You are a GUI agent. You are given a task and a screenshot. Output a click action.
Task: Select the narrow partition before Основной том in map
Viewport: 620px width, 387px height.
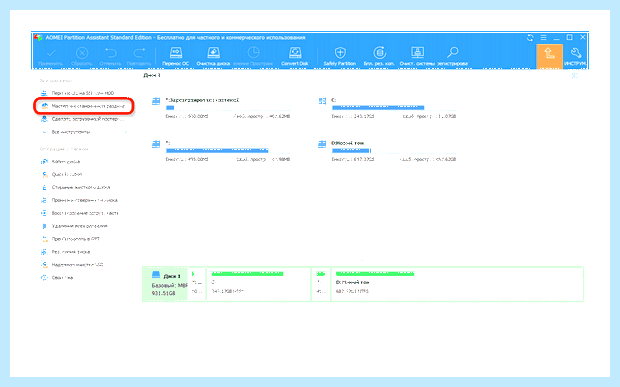(x=321, y=285)
